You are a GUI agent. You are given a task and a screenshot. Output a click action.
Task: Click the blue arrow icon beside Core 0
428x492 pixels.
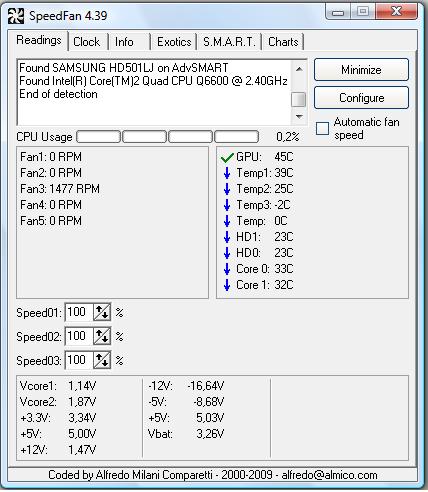click(227, 269)
